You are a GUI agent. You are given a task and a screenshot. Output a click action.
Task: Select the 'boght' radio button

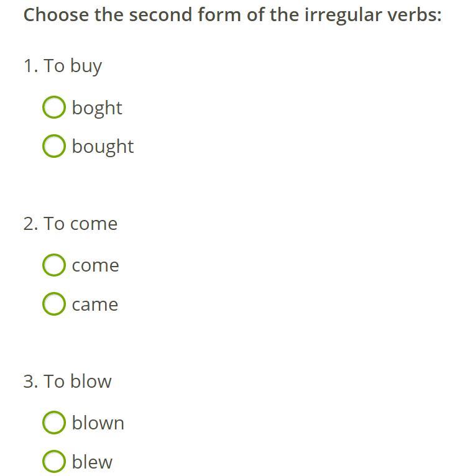pyautogui.click(x=53, y=107)
